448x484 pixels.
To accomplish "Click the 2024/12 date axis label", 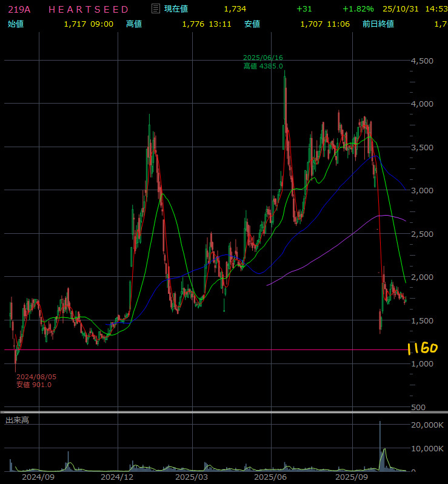I will pos(117,477).
